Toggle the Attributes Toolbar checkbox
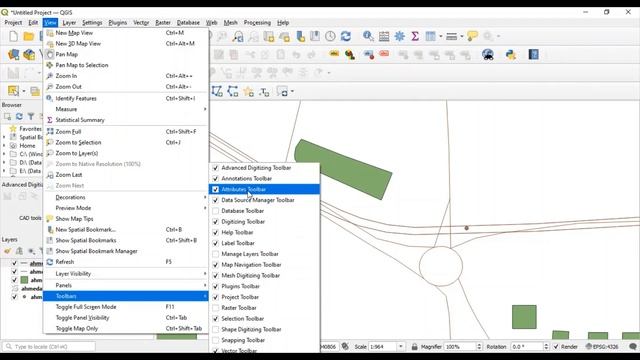The height and width of the screenshot is (360, 640). tap(216, 189)
